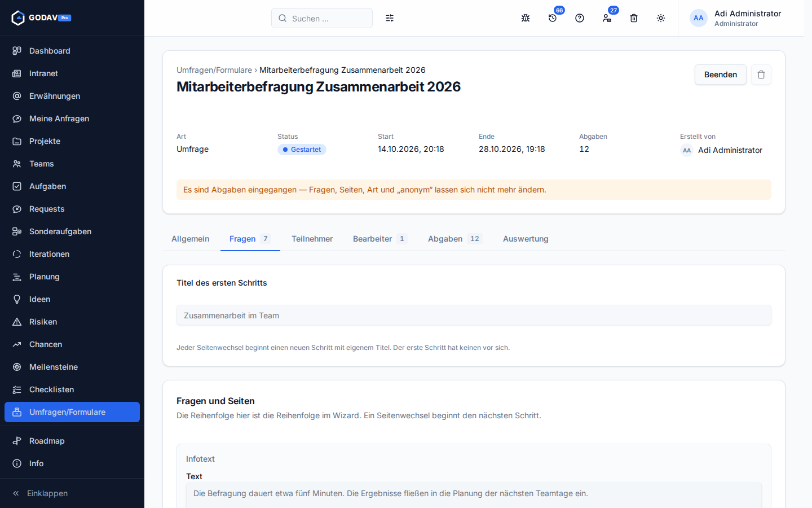This screenshot has width=812, height=508.
Task: Navigate to Teams in the sidebar
Action: (x=72, y=164)
